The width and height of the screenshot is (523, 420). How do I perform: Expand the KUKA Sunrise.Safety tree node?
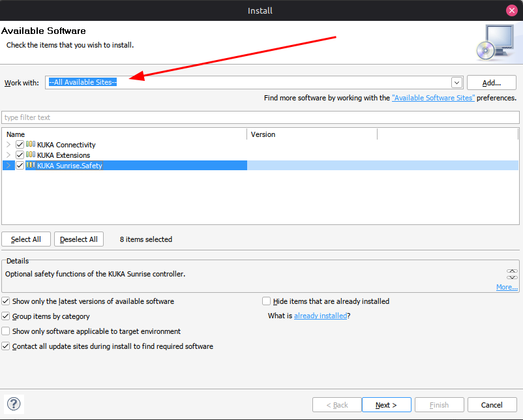(8, 165)
